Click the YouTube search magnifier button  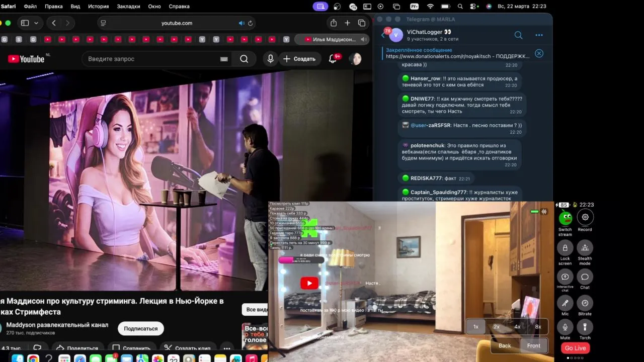click(244, 59)
